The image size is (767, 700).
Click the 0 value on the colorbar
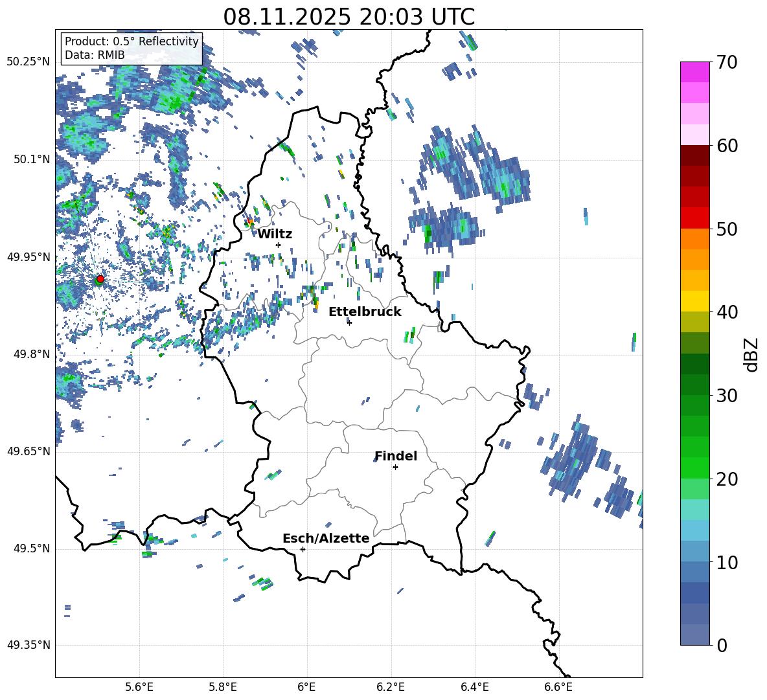722,645
